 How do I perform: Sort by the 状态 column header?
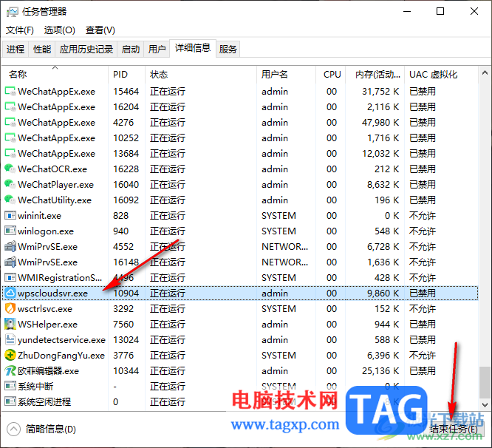click(x=201, y=75)
